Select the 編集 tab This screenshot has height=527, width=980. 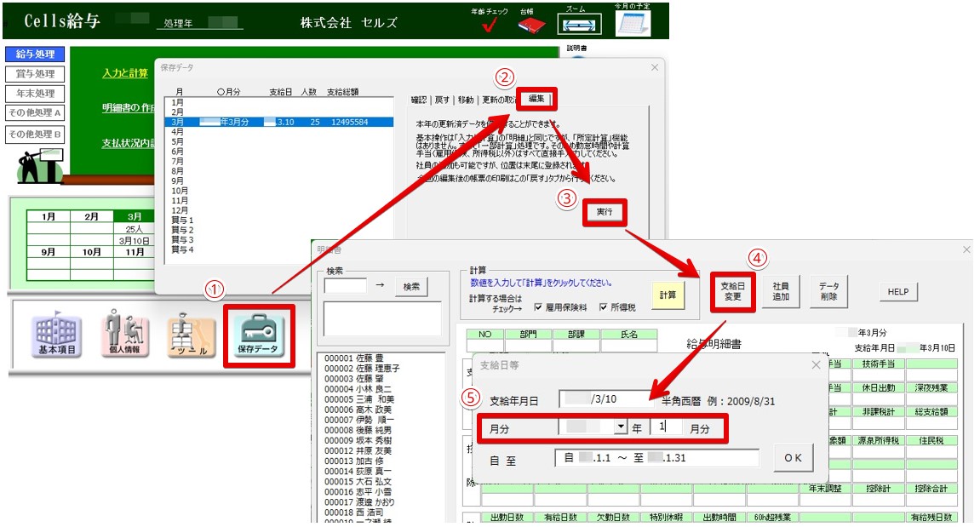[x=536, y=99]
